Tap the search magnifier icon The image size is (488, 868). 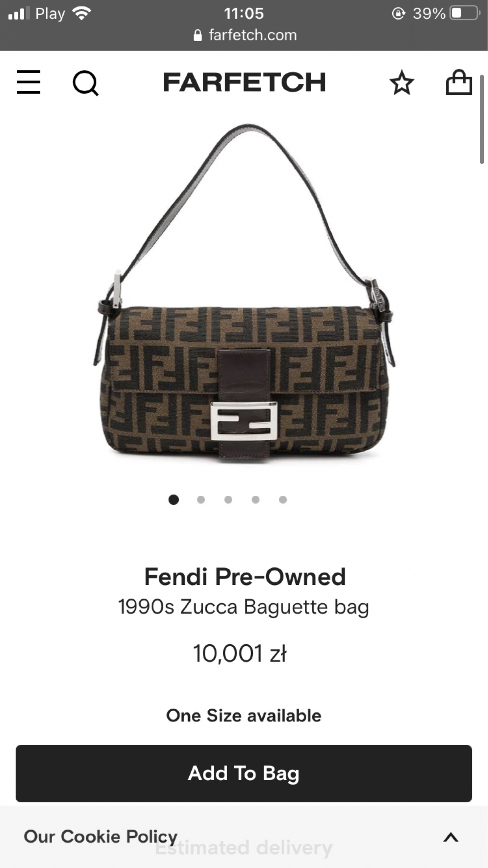[x=86, y=83]
